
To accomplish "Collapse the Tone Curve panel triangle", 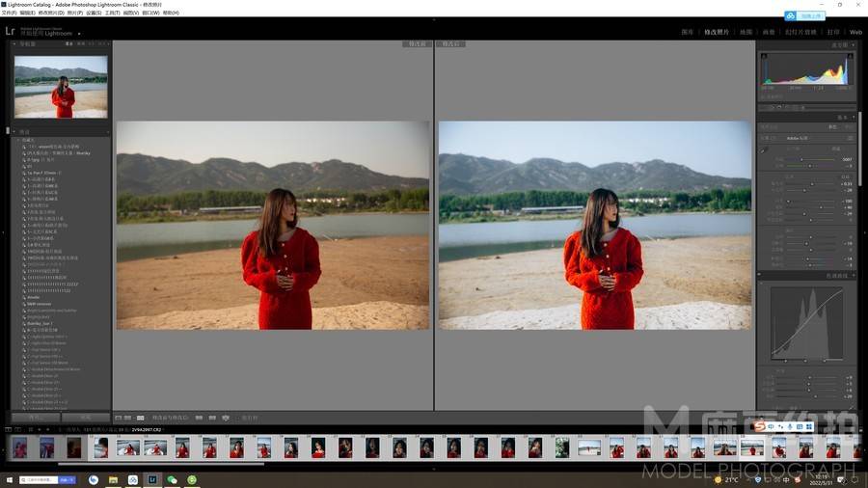I will click(x=854, y=276).
